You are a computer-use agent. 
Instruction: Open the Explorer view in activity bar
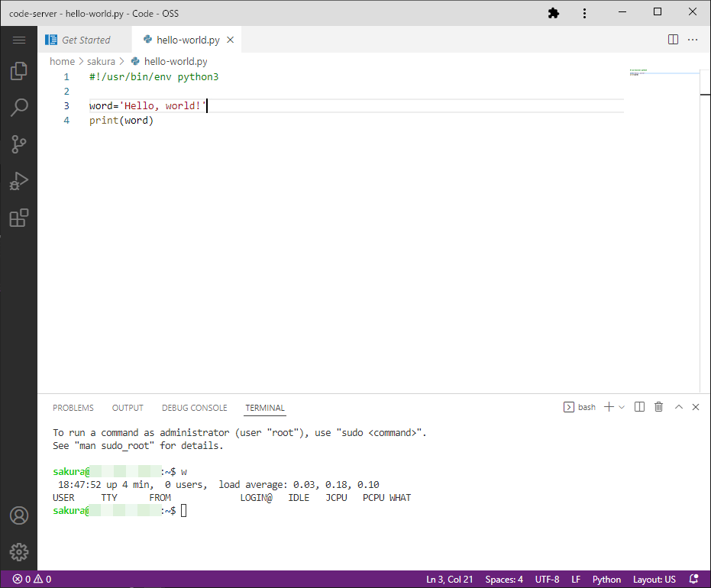coord(18,72)
